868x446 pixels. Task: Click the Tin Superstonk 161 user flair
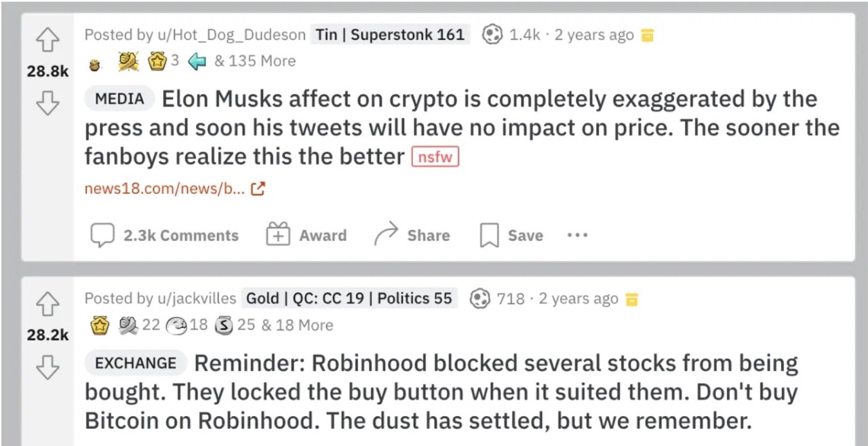coord(389,35)
